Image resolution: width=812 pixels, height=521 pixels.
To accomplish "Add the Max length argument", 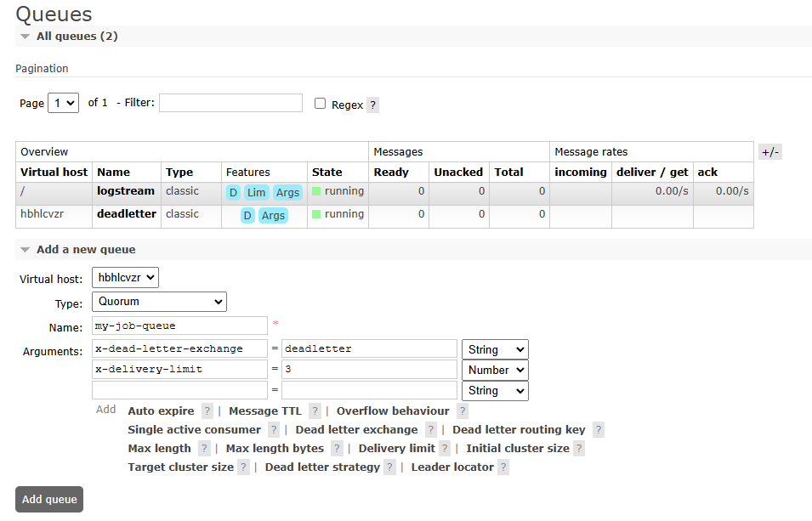I will pyautogui.click(x=160, y=449).
